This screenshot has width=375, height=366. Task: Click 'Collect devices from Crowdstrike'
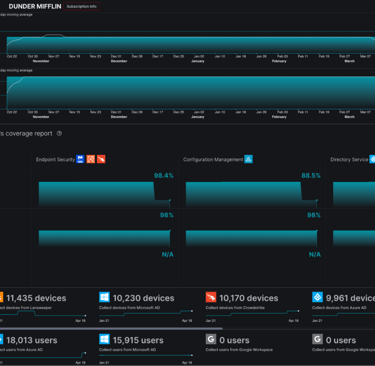click(x=235, y=308)
